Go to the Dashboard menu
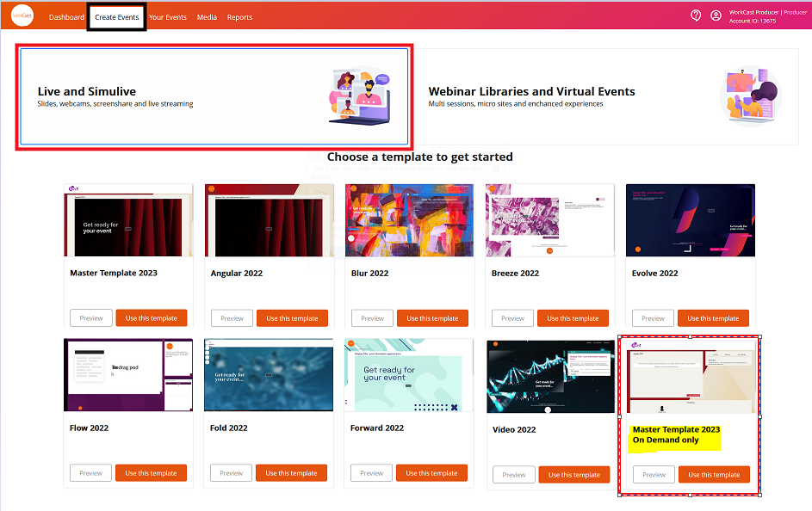This screenshot has height=511, width=812. 66,17
